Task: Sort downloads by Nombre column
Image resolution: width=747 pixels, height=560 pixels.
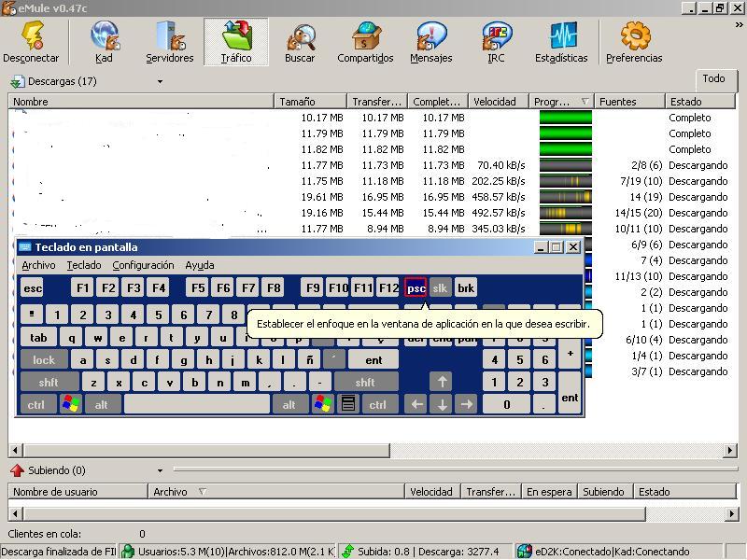Action: [x=141, y=102]
